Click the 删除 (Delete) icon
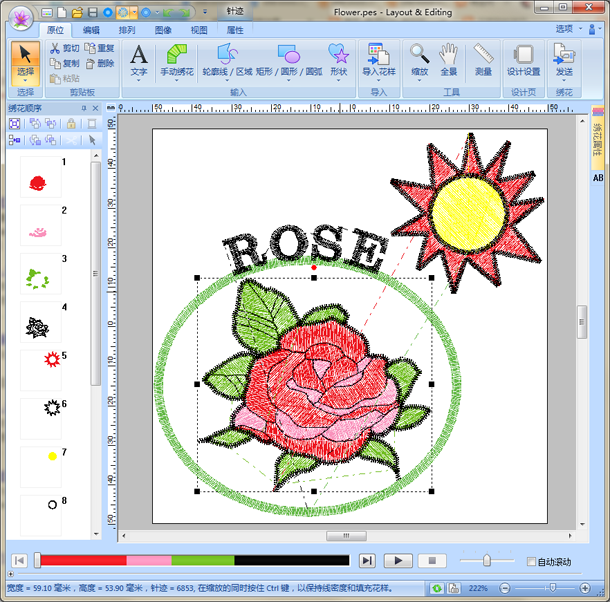The image size is (610, 602). coord(90,63)
